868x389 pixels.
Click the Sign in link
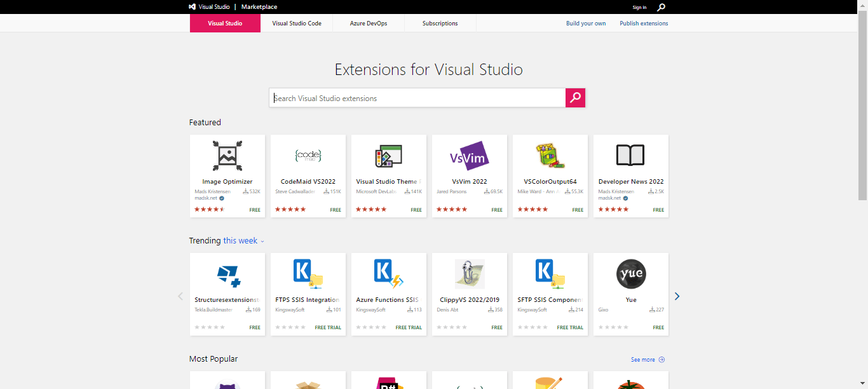pyautogui.click(x=639, y=8)
